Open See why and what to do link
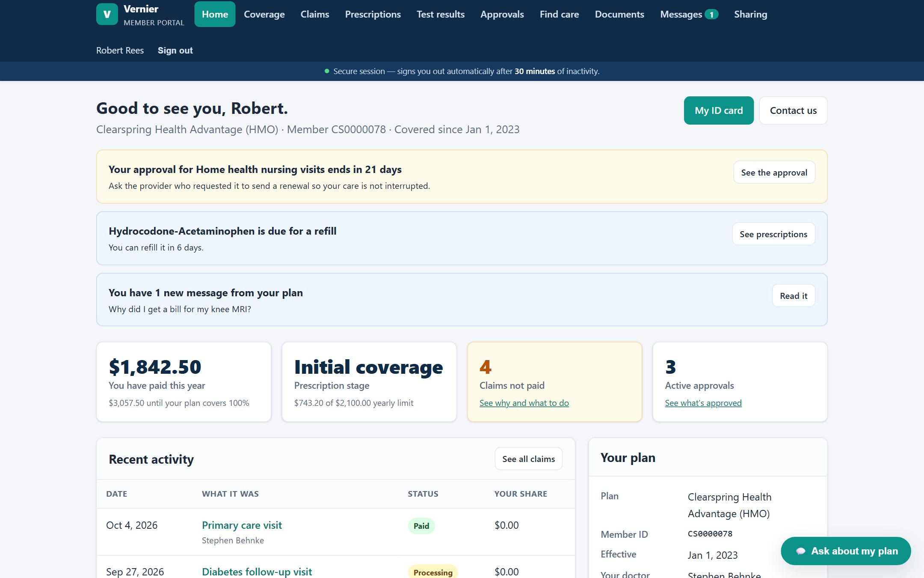Viewport: 924px width, 578px height. tap(524, 403)
